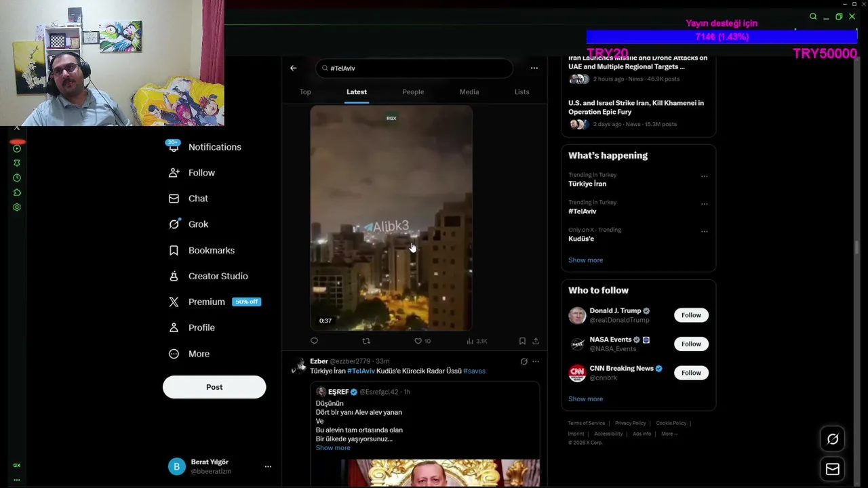Image resolution: width=868 pixels, height=488 pixels.
Task: Click the #TelAviv search field
Action: click(414, 68)
